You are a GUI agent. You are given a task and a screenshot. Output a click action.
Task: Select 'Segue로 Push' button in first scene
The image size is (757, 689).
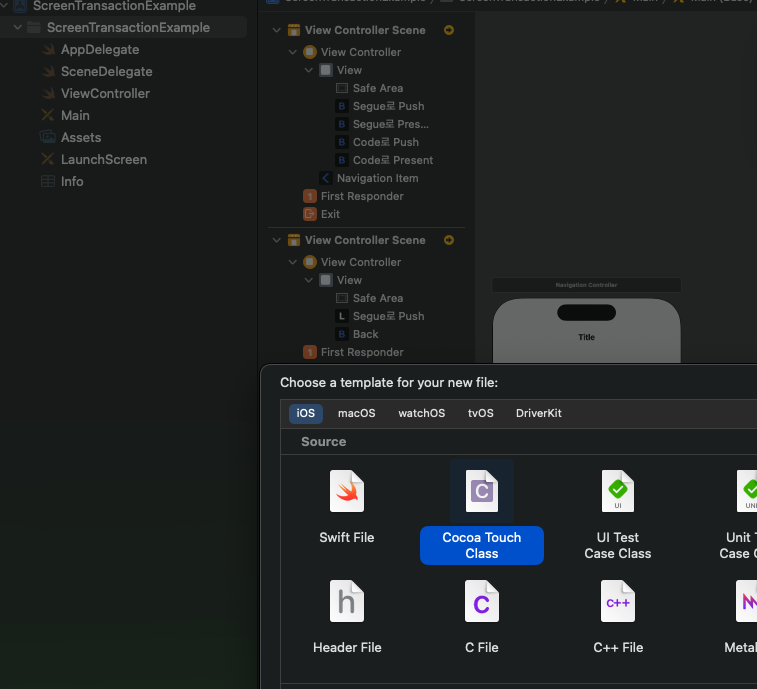388,106
